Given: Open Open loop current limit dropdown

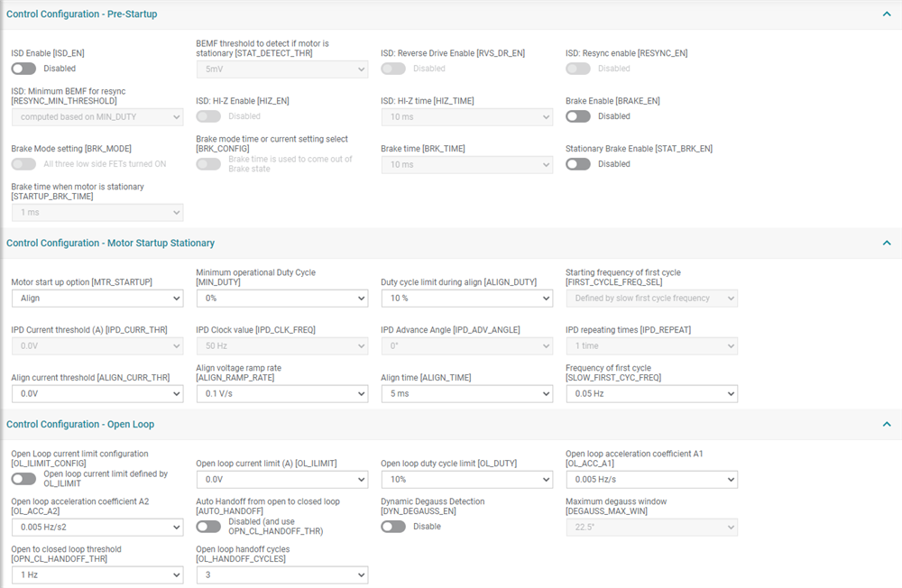Looking at the screenshot, I should (281, 480).
